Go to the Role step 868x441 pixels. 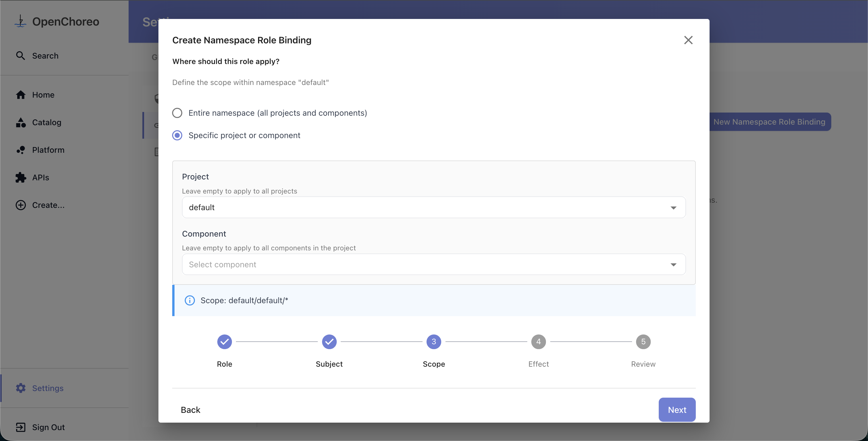coord(224,342)
